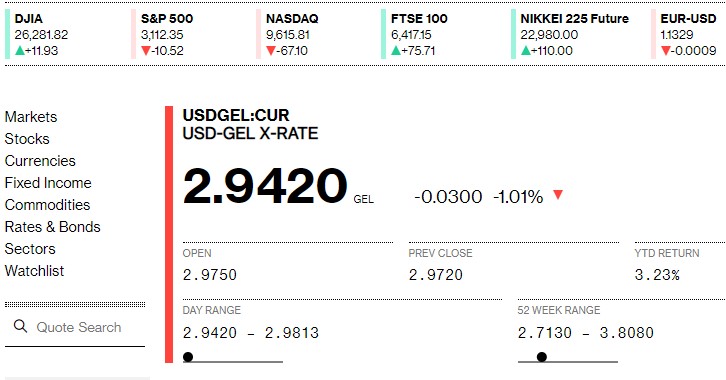The height and width of the screenshot is (380, 726).
Task: Open Fixed Income navigation link
Action: [48, 183]
